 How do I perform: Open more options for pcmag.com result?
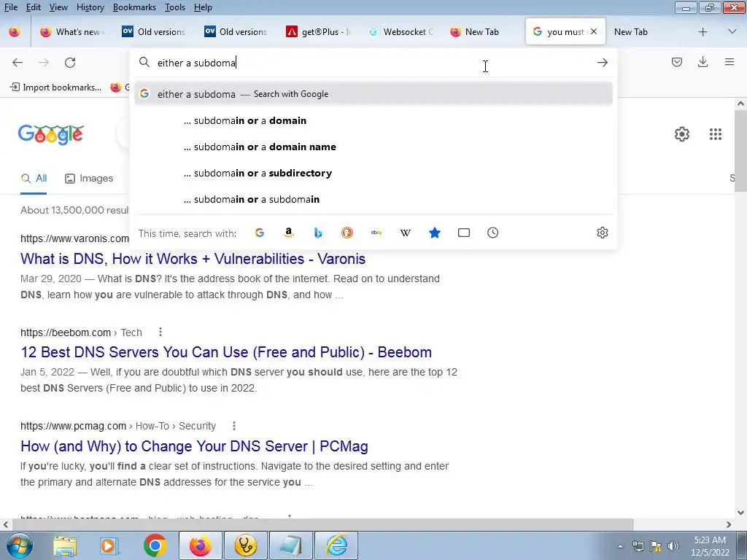(234, 426)
